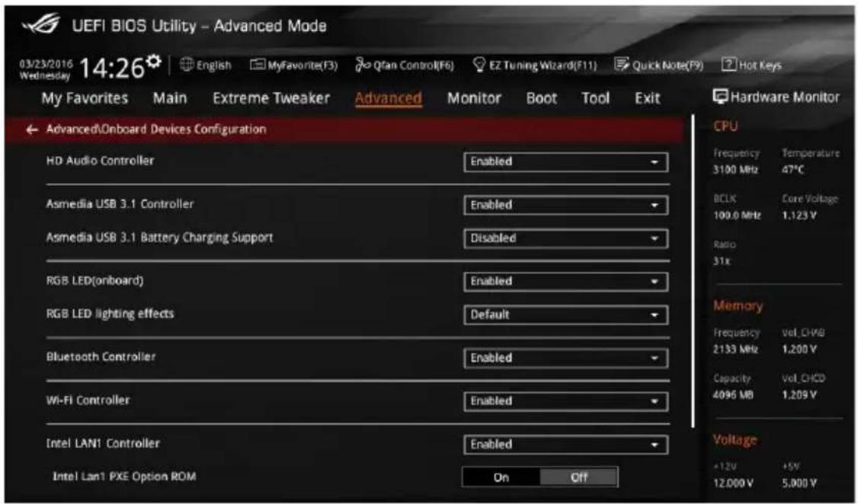This screenshot has height=504, width=858.
Task: Switch to the My Favorites tab
Action: [x=85, y=98]
